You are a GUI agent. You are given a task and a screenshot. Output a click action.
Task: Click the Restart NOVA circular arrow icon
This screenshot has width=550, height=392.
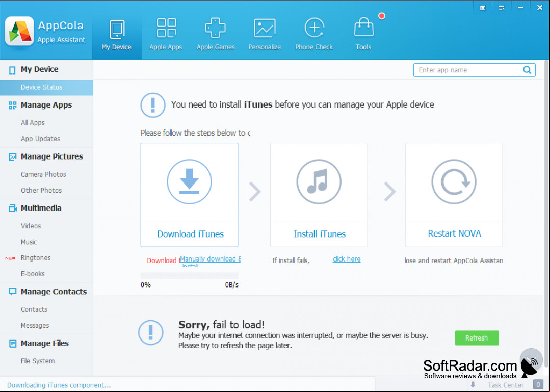coord(454,181)
